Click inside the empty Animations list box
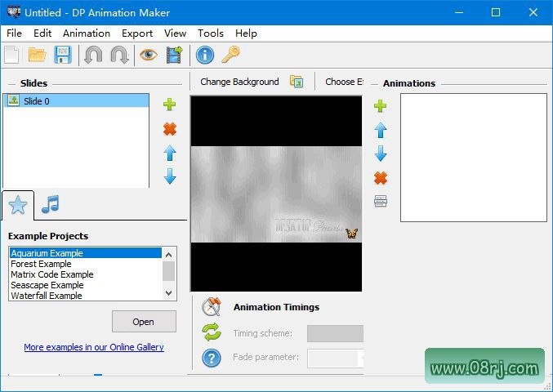 (x=474, y=158)
